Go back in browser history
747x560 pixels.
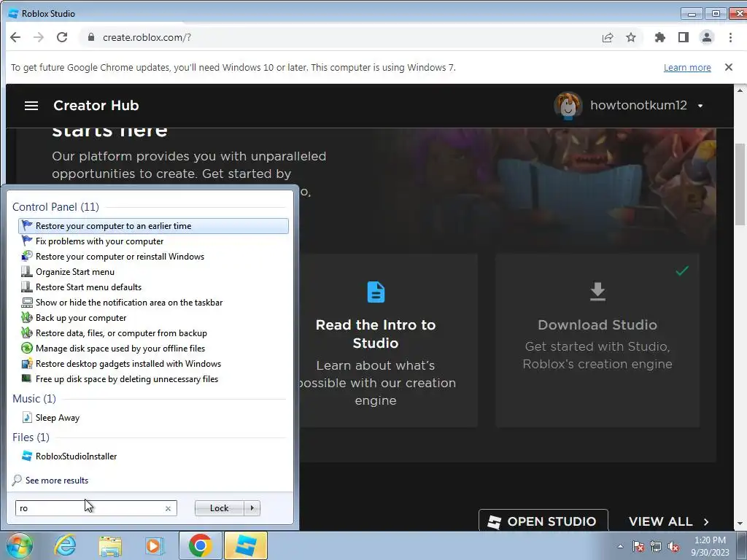point(15,37)
